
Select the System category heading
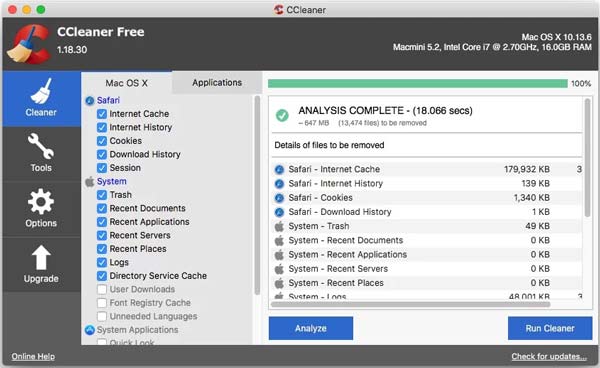[111, 182]
